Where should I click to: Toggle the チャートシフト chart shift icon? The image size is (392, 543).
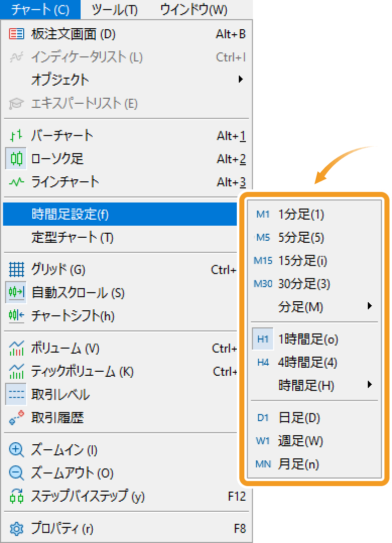(16, 315)
